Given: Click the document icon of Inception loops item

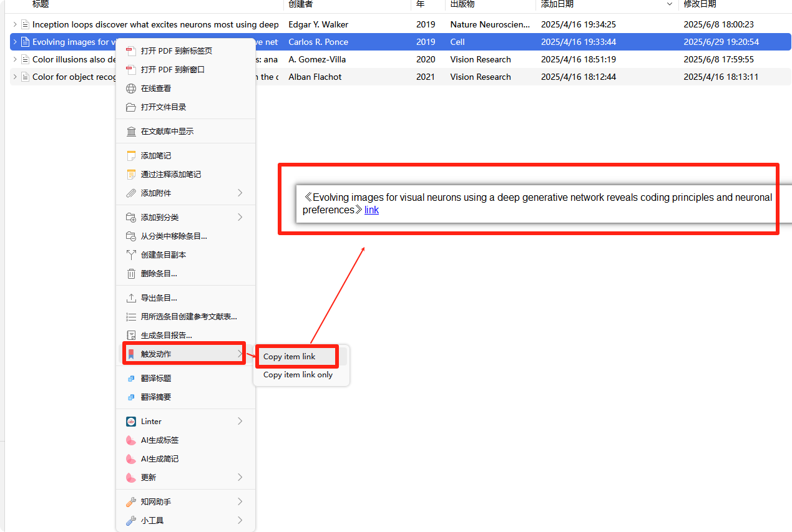Looking at the screenshot, I should tap(25, 25).
